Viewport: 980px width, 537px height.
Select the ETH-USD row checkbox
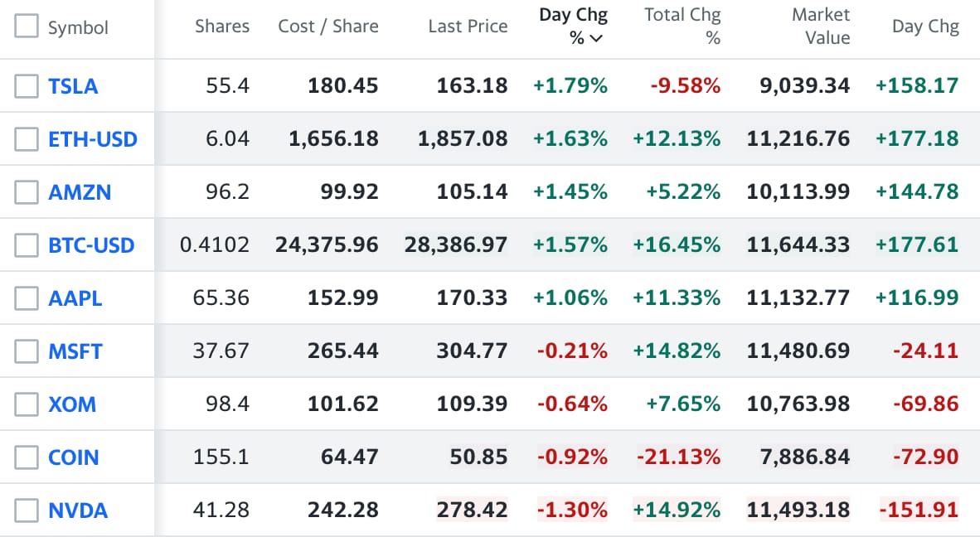pyautogui.click(x=27, y=138)
